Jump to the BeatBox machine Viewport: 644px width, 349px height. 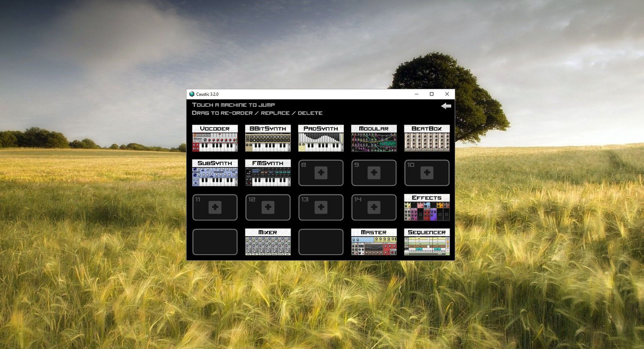point(427,138)
